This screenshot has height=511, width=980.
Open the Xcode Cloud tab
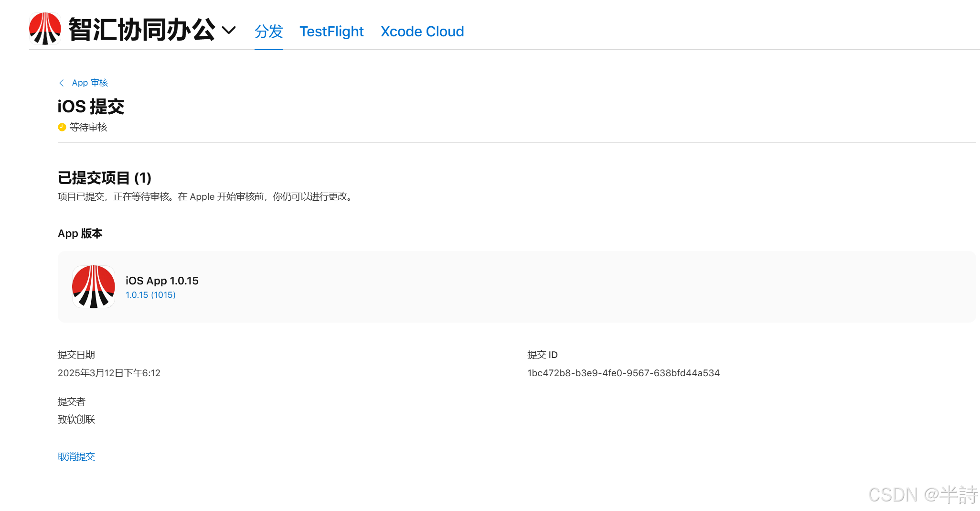[422, 32]
